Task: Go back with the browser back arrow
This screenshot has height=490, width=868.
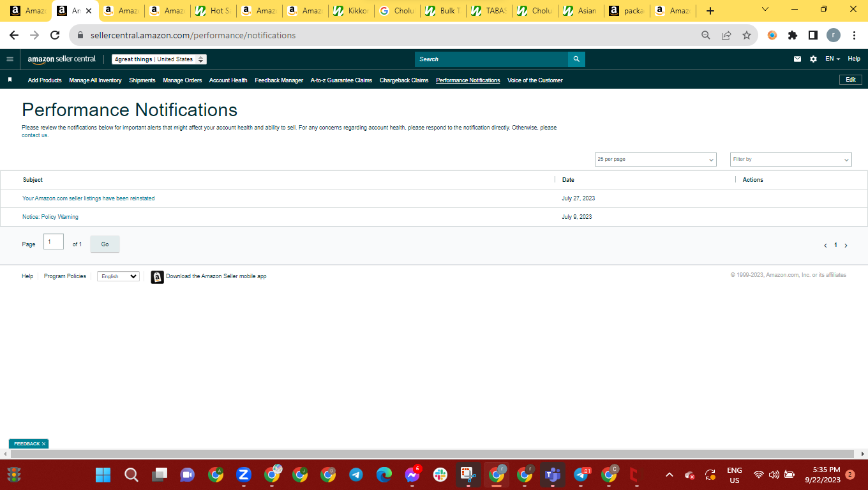Action: point(14,35)
